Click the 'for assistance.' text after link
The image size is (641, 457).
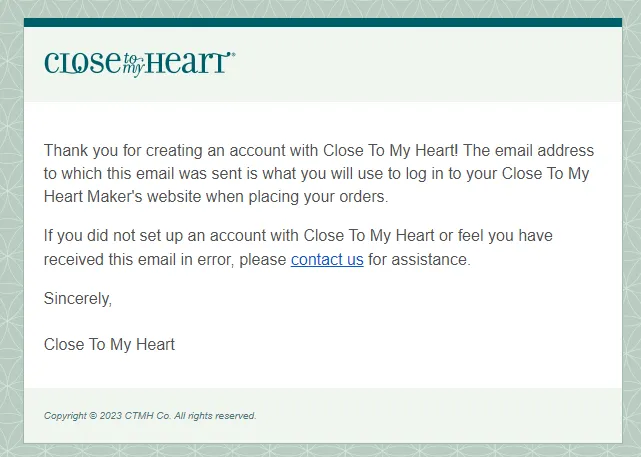click(419, 260)
